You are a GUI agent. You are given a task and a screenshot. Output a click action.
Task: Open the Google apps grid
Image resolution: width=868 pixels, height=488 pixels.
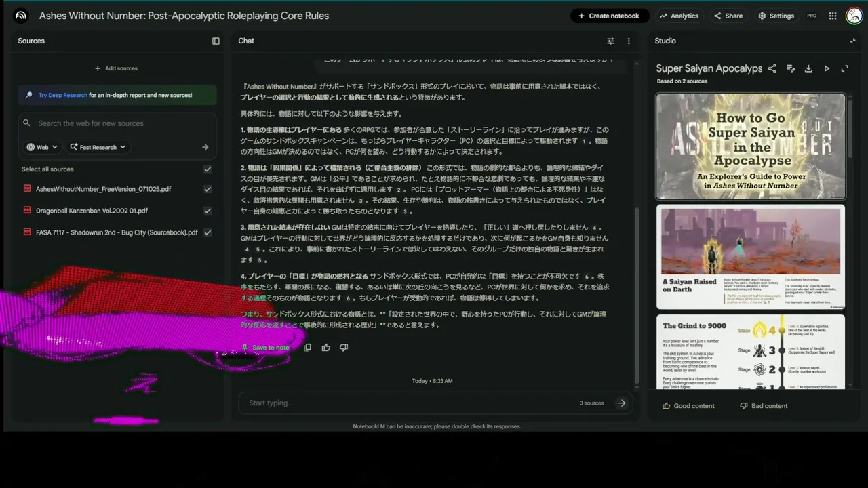coord(833,16)
